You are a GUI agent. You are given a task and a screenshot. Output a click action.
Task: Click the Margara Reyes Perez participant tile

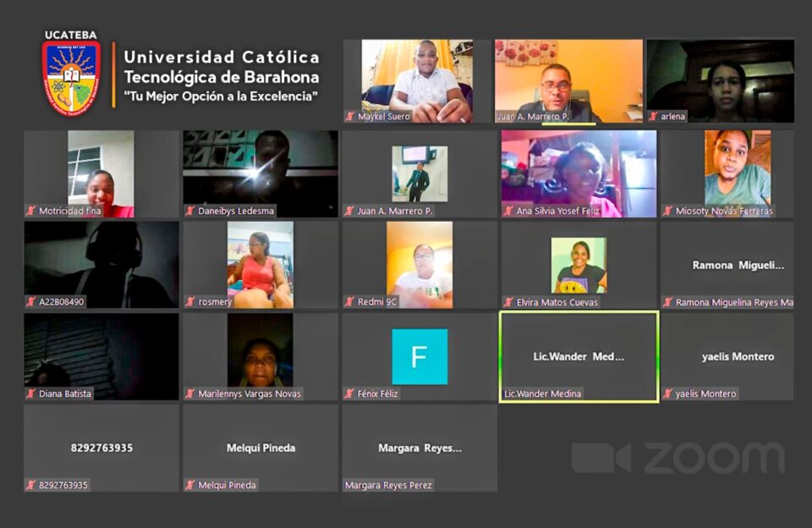(x=420, y=448)
